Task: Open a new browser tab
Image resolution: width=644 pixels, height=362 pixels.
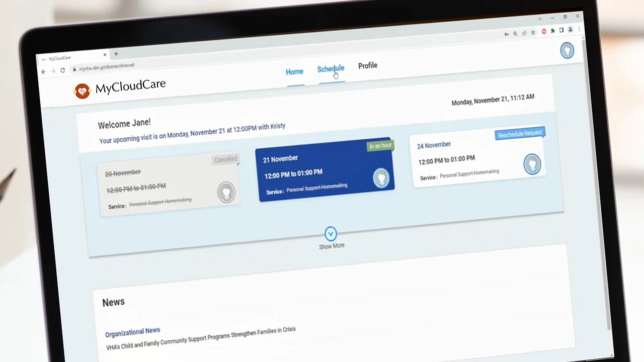Action: 116,54
